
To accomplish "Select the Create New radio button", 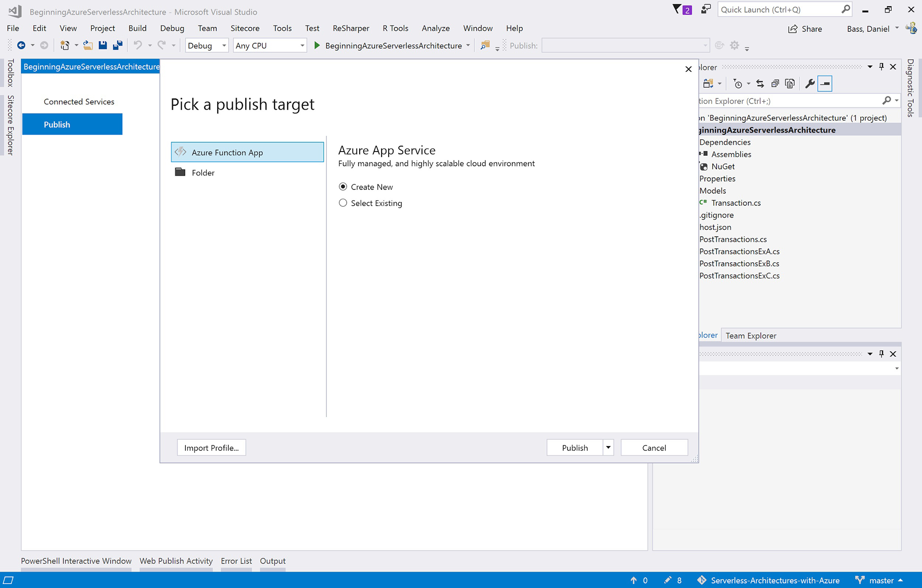I will [343, 187].
